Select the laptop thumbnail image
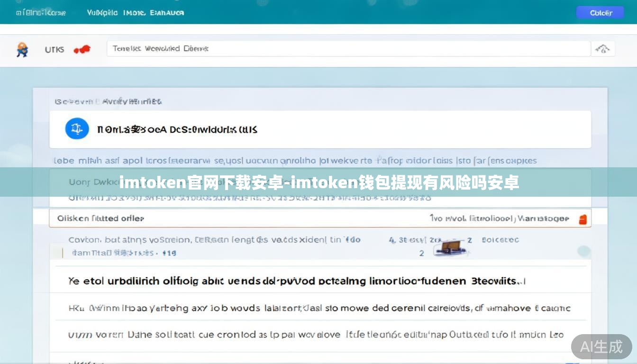Viewport: 637px width, 364px height. (447, 247)
